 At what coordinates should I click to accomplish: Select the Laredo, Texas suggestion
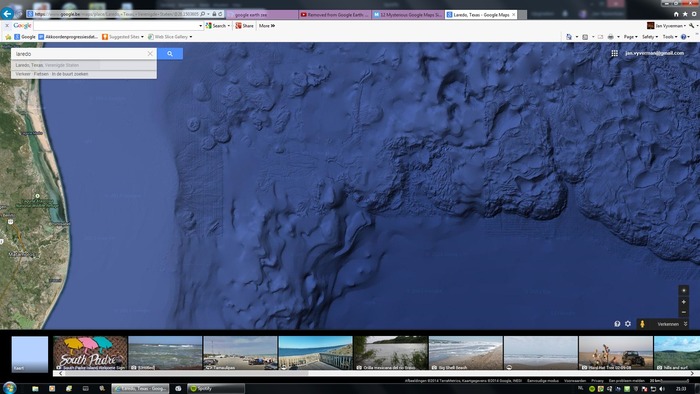coord(84,65)
